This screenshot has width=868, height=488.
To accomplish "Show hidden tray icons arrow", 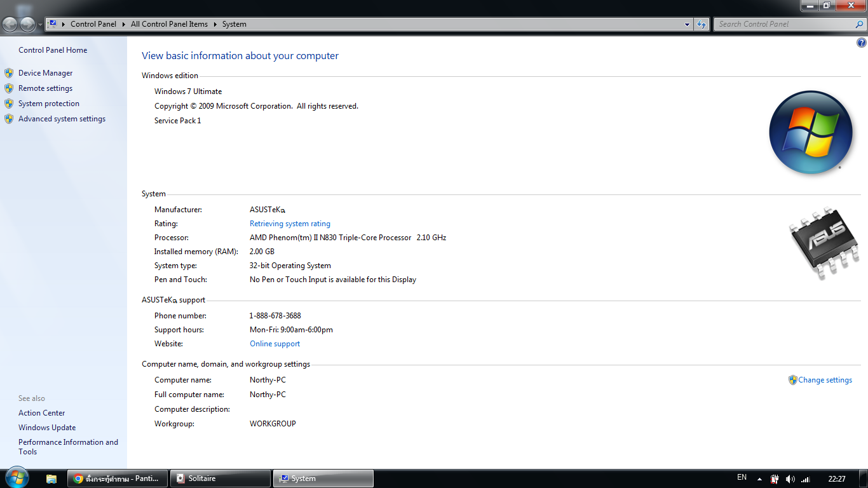I will pos(759,479).
